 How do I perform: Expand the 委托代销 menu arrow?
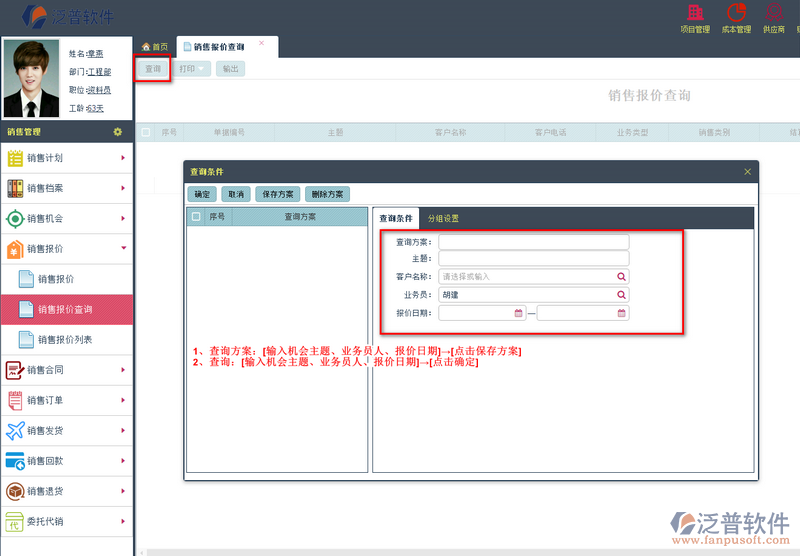(123, 521)
